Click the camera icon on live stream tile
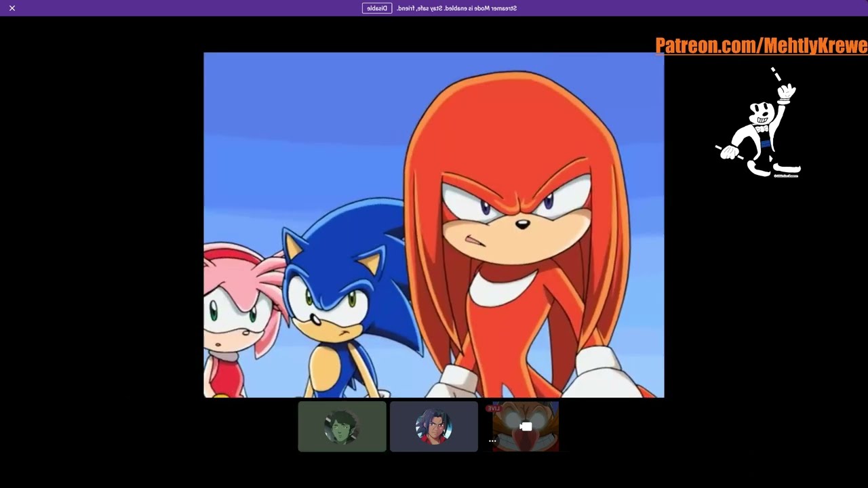 coord(526,426)
